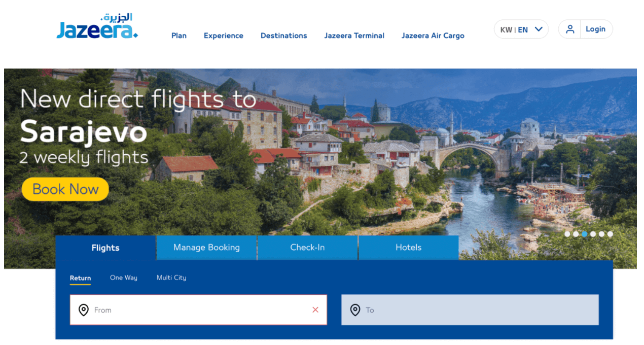Click the location pin in To field
The height and width of the screenshot is (345, 644).
tap(355, 310)
